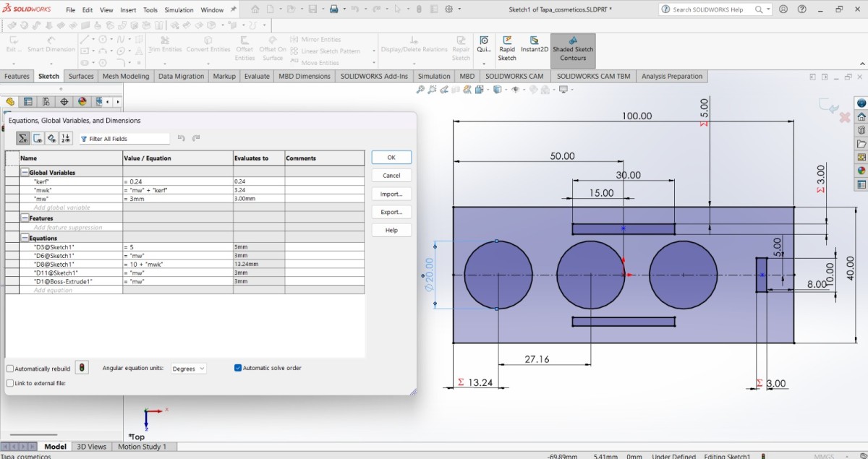Switch to the Evaluate tab
This screenshot has height=459, width=868.
(257, 76)
